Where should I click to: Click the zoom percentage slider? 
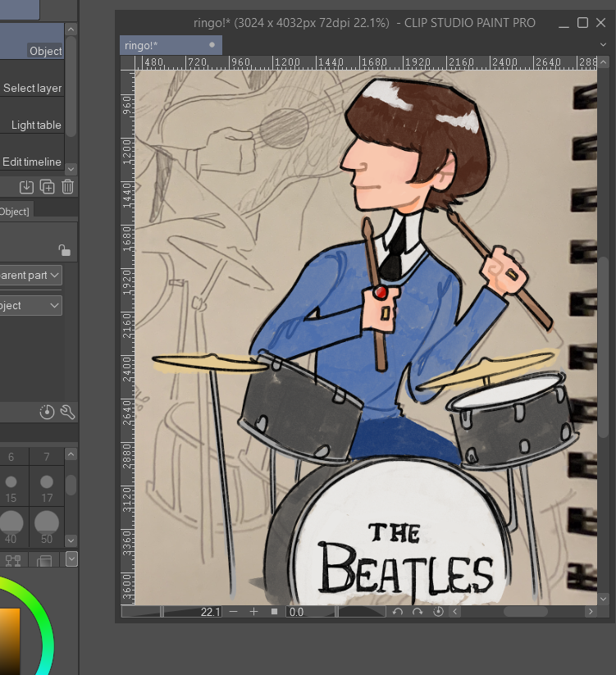coord(171,611)
